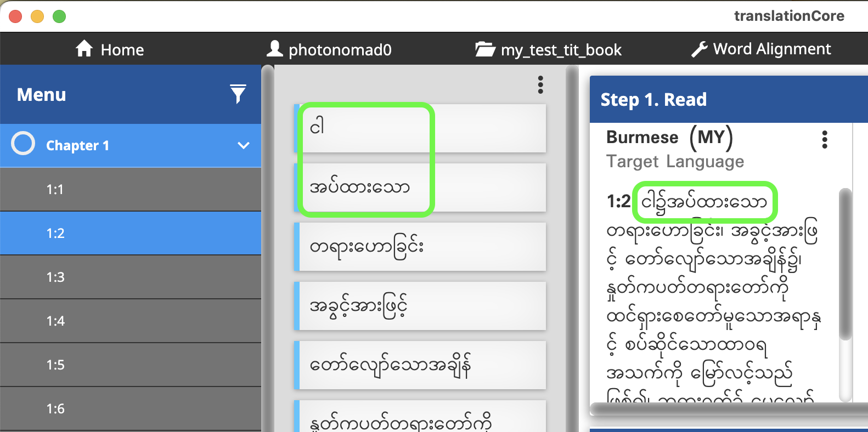The height and width of the screenshot is (432, 868).
Task: Click the horizontal scrollbar under the Burmese pane
Action: coord(729,409)
